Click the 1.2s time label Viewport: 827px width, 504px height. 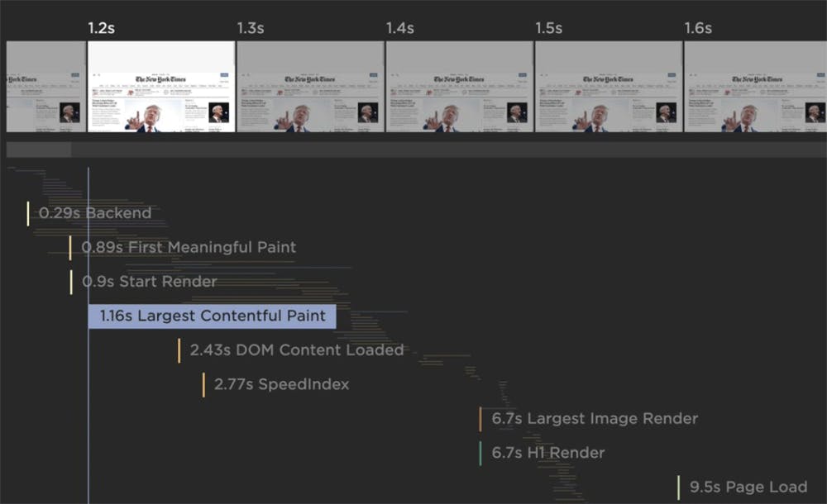tap(102, 28)
